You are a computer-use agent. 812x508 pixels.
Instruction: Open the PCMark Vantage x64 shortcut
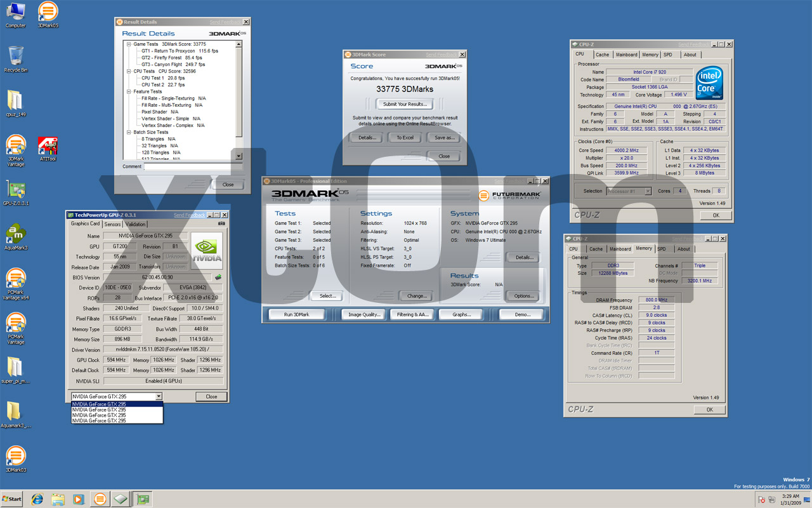click(x=15, y=283)
